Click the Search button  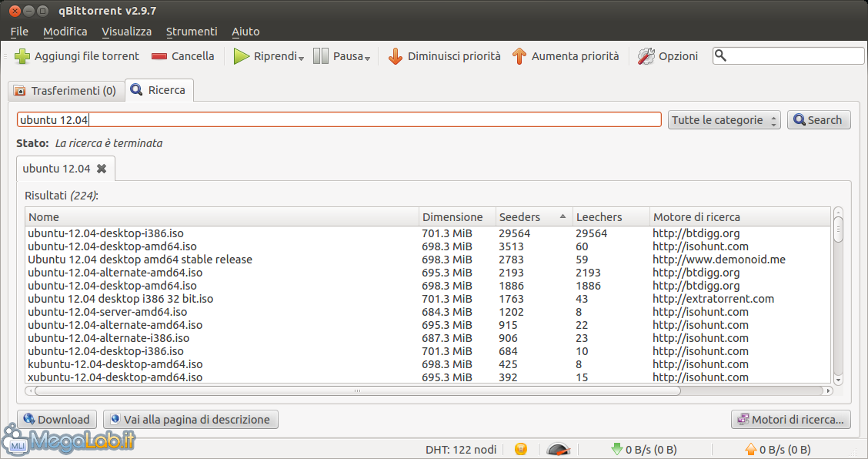coord(819,119)
